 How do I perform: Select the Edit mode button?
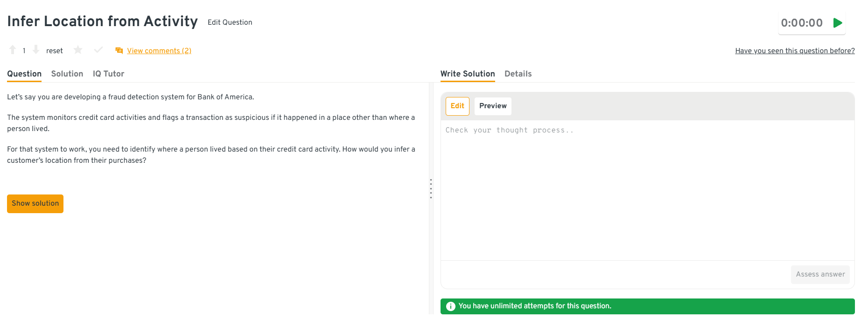(457, 106)
